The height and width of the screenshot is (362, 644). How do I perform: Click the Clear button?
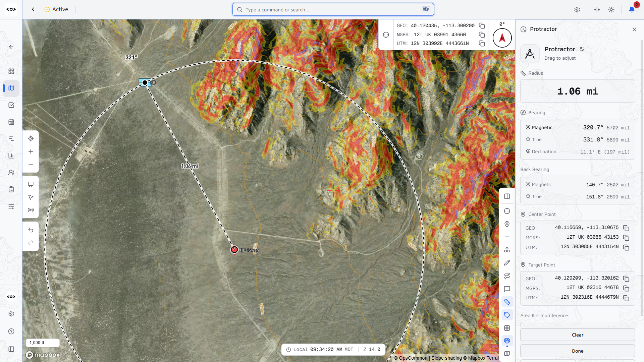pos(577,335)
